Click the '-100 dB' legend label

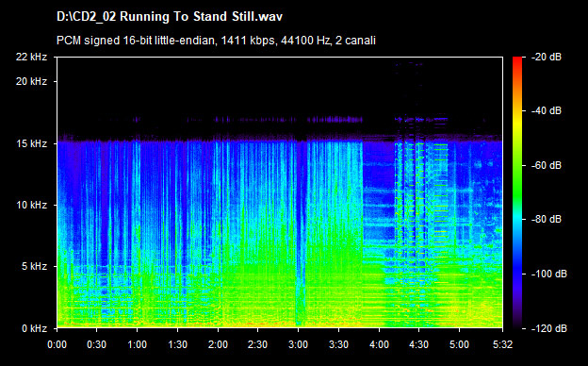(x=549, y=274)
